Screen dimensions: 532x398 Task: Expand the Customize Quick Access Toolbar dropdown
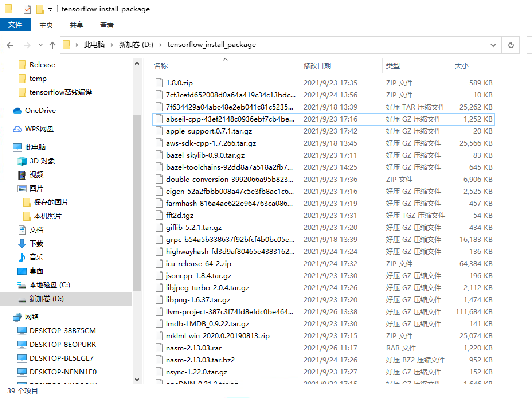(x=50, y=9)
